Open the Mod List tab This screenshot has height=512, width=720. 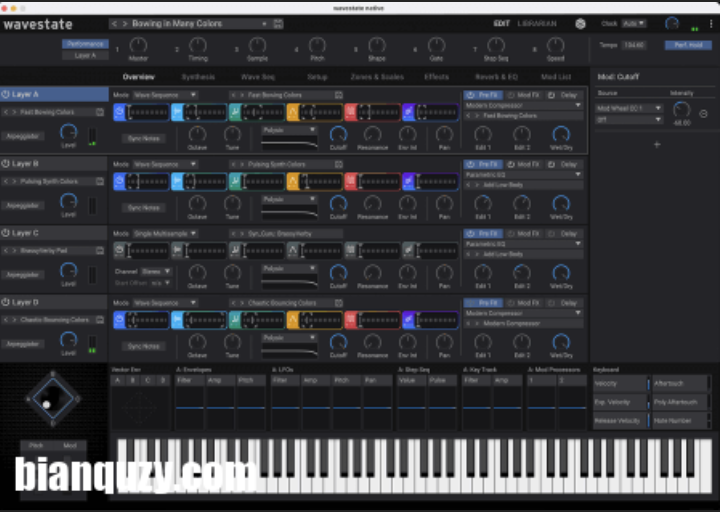click(x=556, y=77)
